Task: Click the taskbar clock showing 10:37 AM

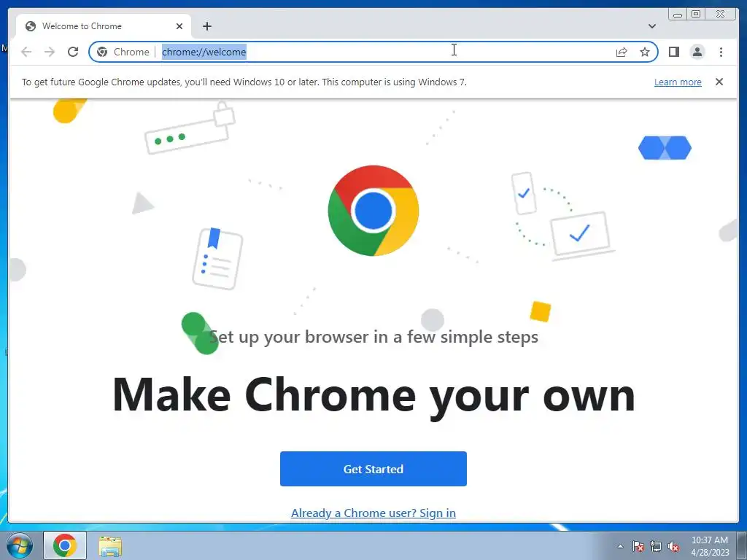Action: [x=710, y=545]
